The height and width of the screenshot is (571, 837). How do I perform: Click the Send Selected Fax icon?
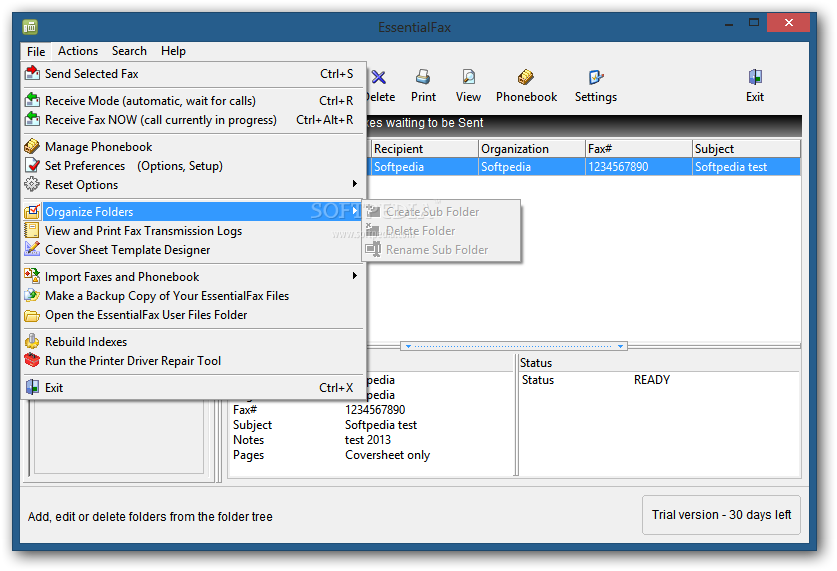coord(32,73)
